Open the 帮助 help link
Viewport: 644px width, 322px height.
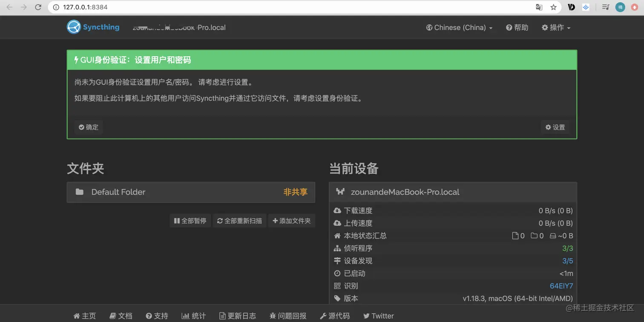coord(517,27)
